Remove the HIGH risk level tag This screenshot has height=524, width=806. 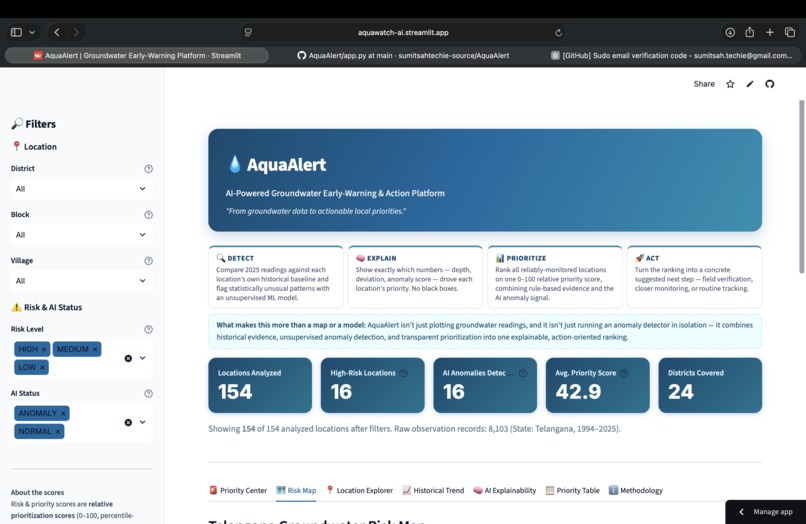point(44,349)
